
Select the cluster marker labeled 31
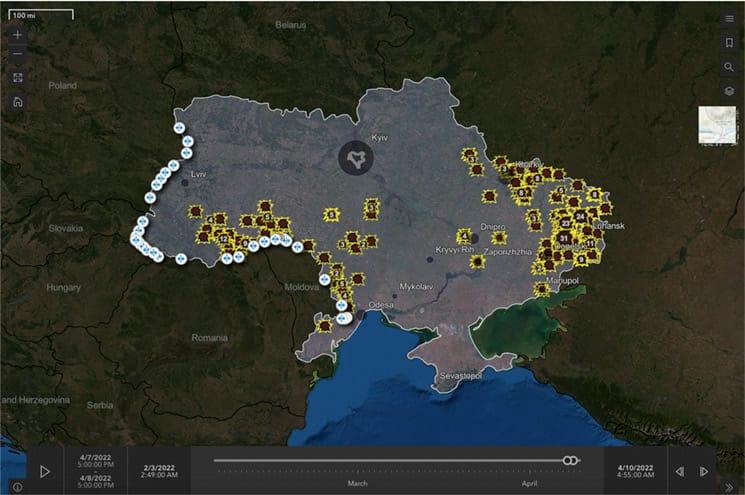[x=565, y=238]
